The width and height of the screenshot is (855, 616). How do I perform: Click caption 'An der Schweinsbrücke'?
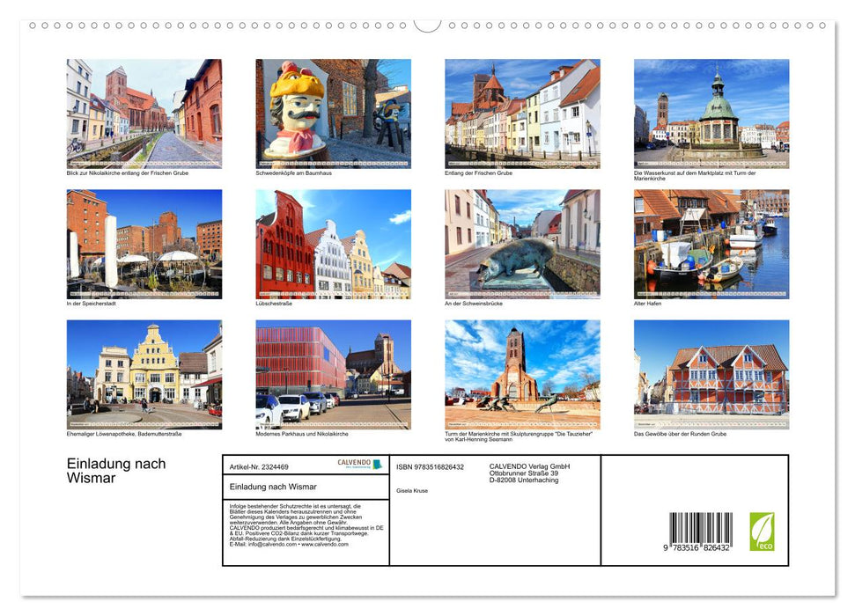coord(474,304)
